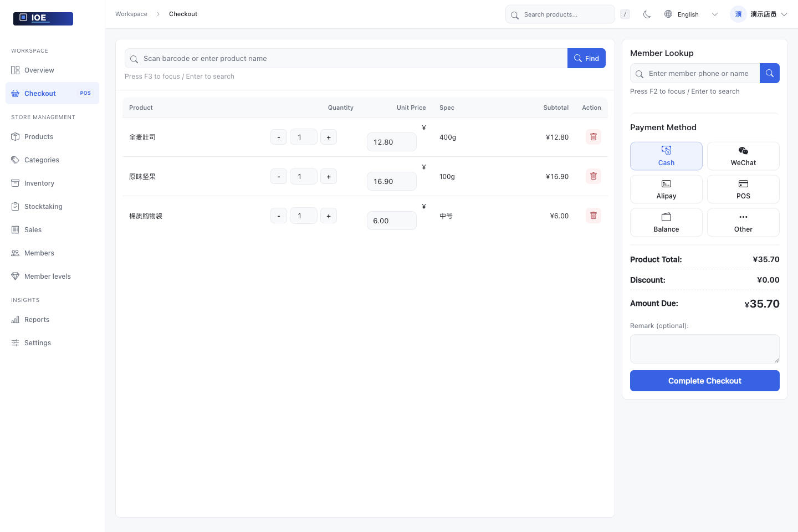The height and width of the screenshot is (532, 798).
Task: Increase quantity of 棉质购物袋
Action: (329, 216)
